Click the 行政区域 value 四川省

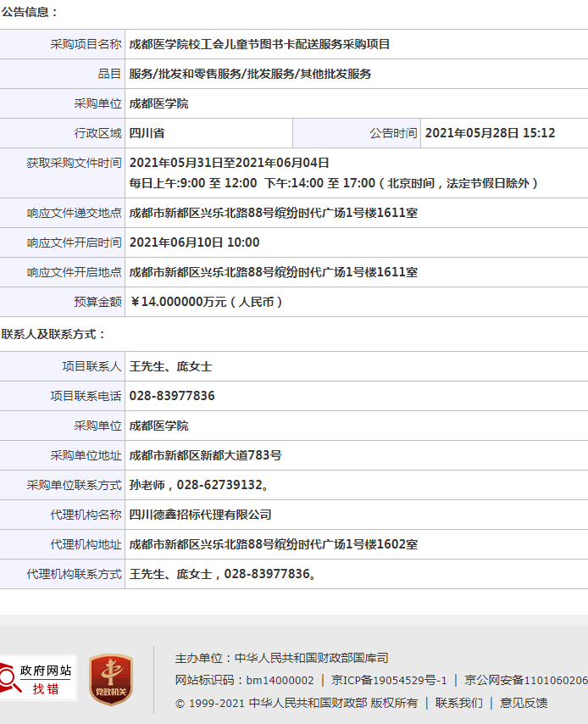[147, 133]
